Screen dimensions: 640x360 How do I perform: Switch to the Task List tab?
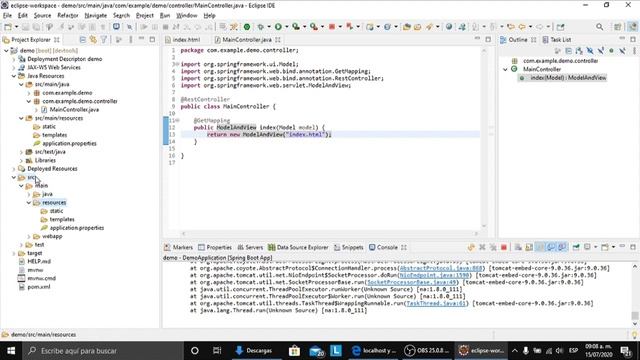557,40
